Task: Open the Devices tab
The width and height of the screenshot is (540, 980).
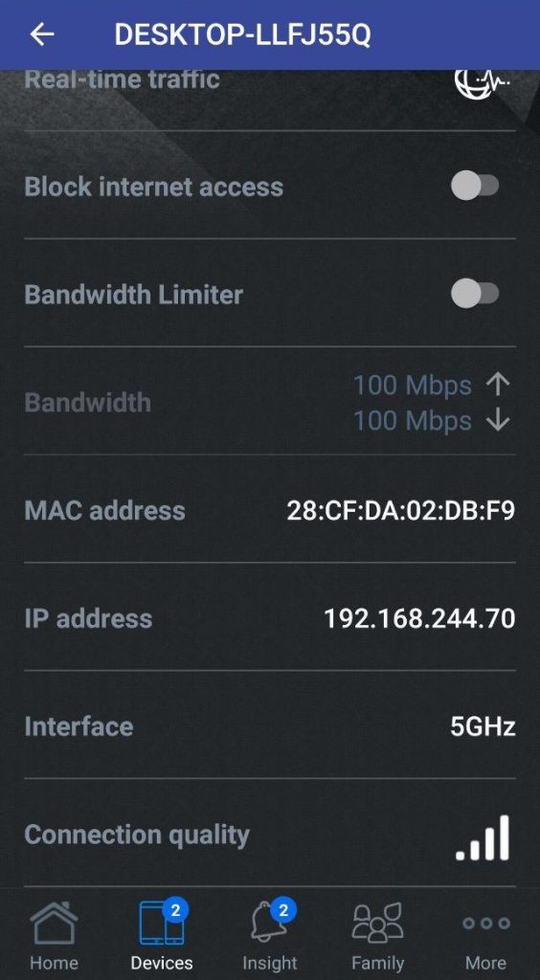Action: click(x=162, y=936)
